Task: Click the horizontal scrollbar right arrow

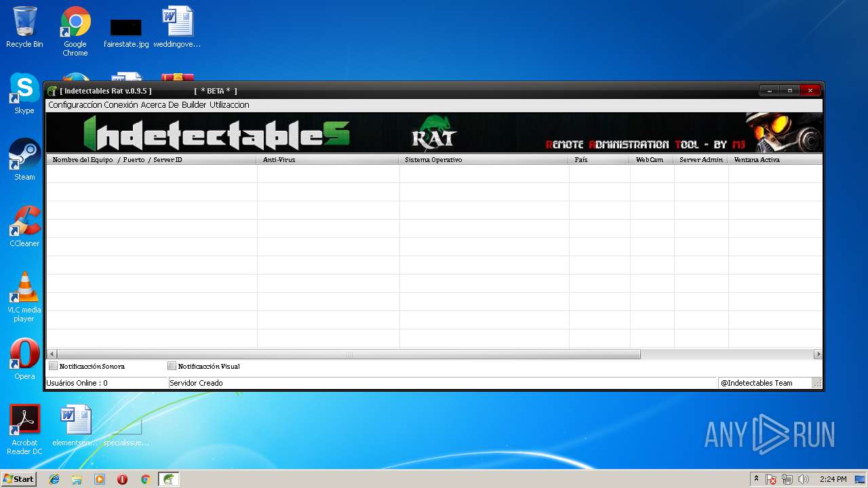Action: (x=818, y=354)
